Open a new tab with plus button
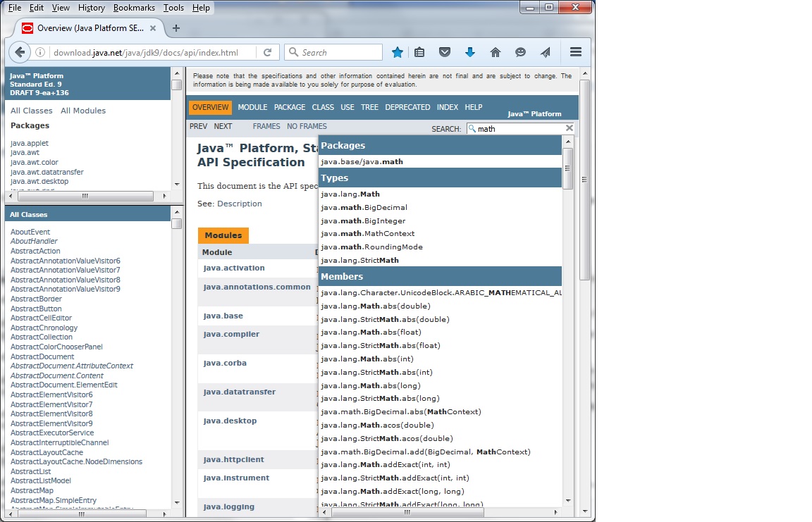 [x=176, y=28]
